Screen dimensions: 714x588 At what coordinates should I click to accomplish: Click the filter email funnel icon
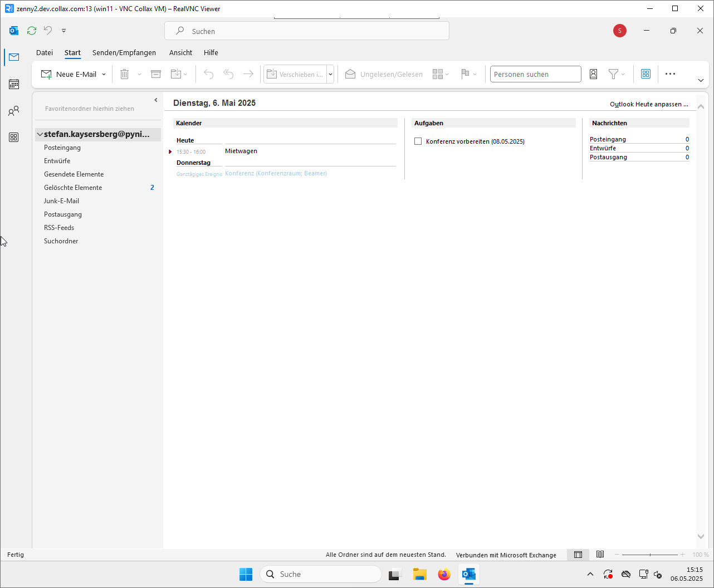coord(613,74)
